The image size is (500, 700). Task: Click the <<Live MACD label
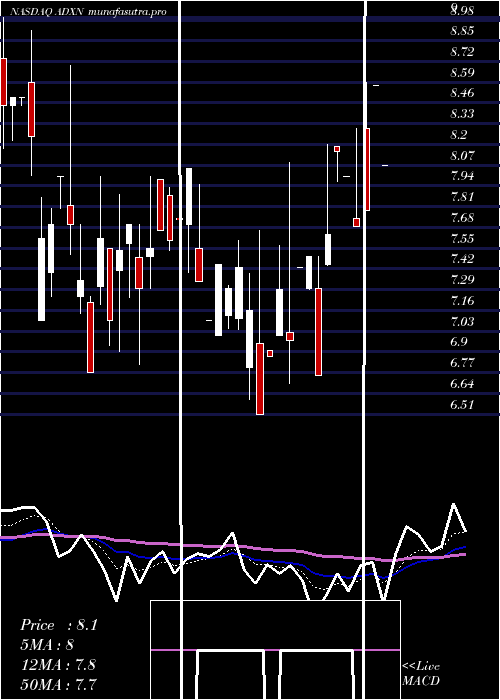pyautogui.click(x=421, y=674)
